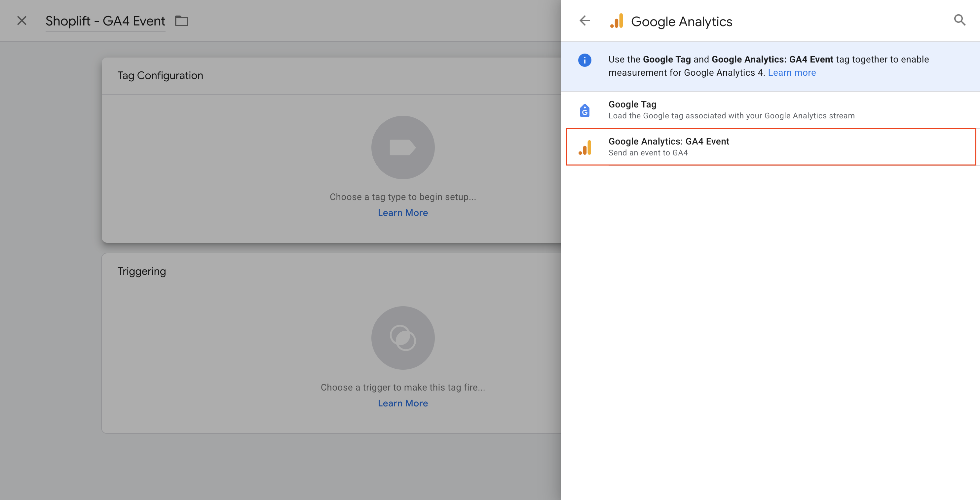This screenshot has height=500, width=980.
Task: Click the blue info icon in banner
Action: [585, 60]
